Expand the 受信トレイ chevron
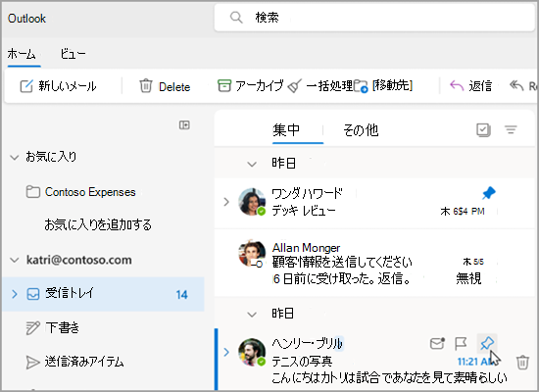 click(15, 294)
